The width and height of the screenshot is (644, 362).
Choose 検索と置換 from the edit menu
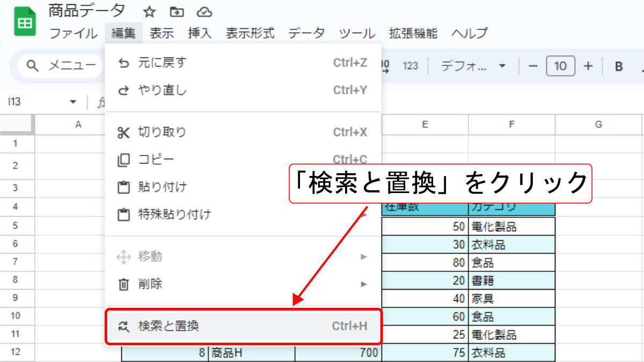(243, 326)
